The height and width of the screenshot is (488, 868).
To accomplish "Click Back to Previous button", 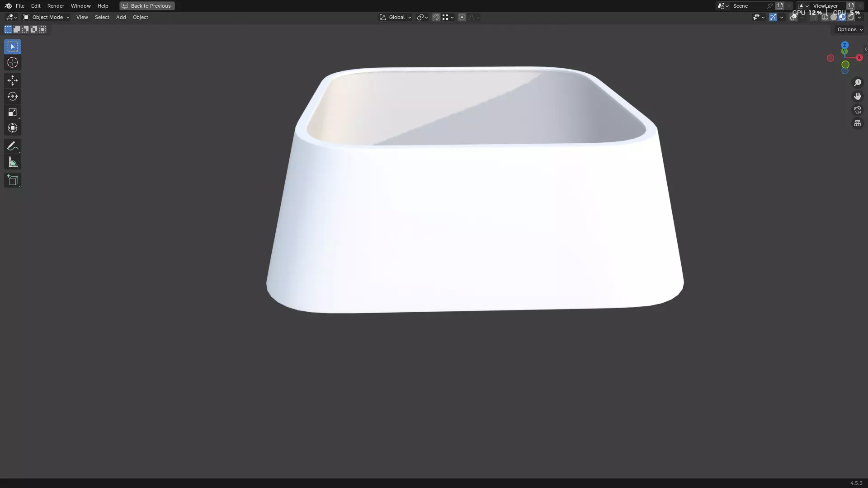I will [147, 6].
